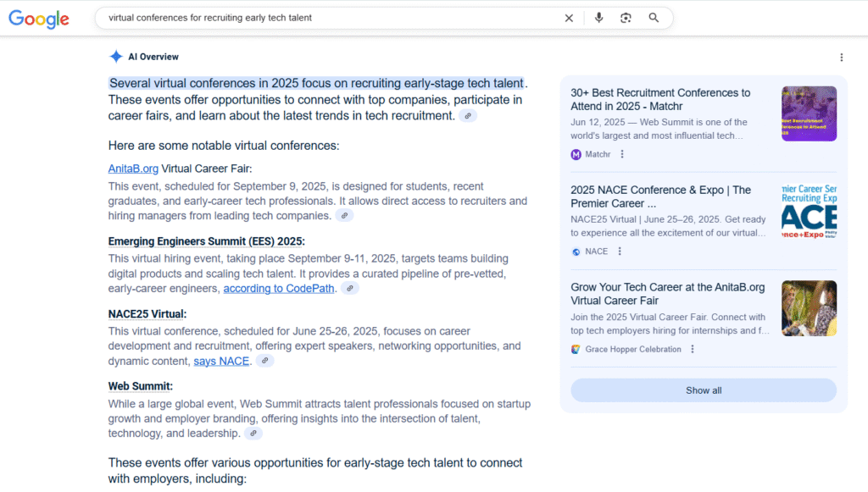Click the Matchr article thumbnail image
The image size is (868, 492).
coord(809,113)
